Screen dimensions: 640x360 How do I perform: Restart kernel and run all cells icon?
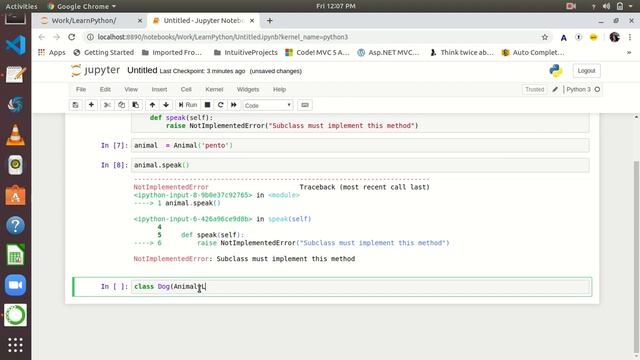coord(234,105)
